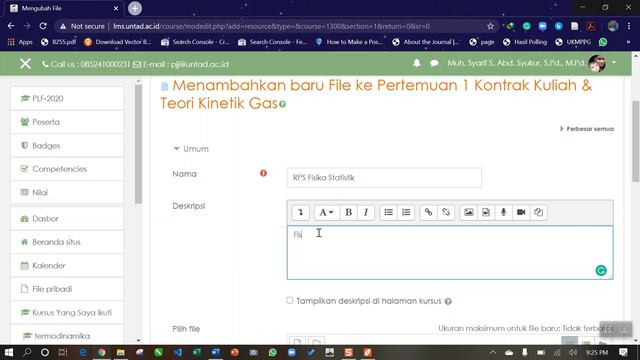The height and width of the screenshot is (360, 640).
Task: Open the paragraph styles dropdown
Action: point(326,212)
